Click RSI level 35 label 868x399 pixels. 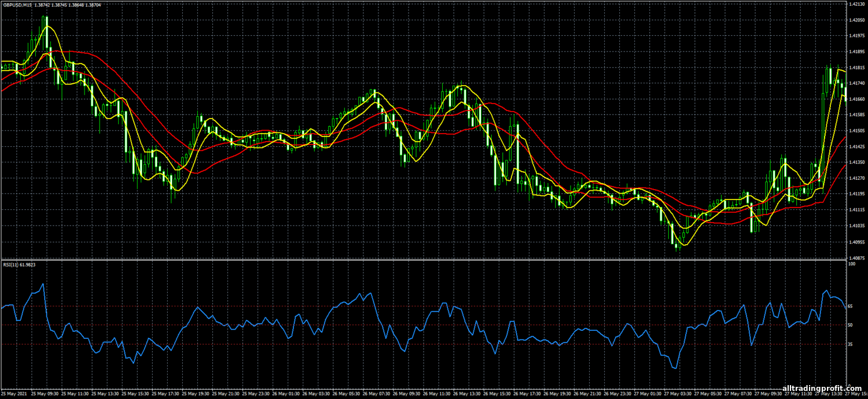click(851, 344)
